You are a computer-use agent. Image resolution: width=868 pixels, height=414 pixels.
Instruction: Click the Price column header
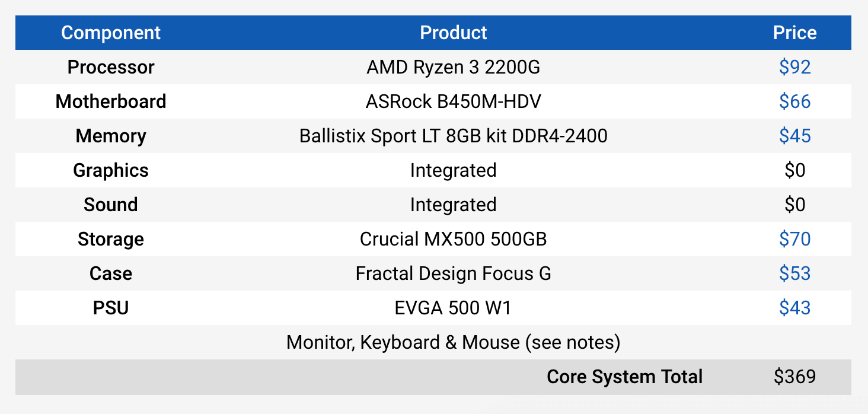(x=794, y=33)
